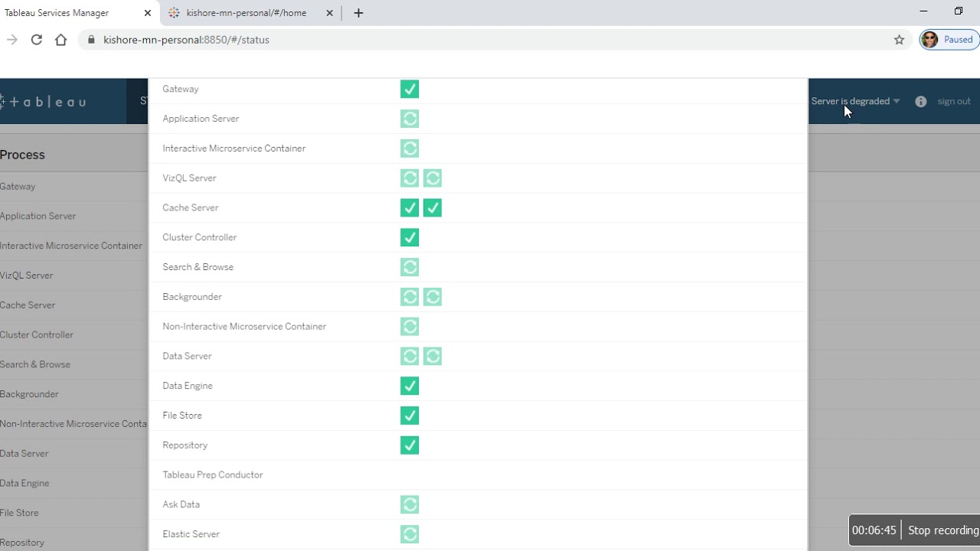Click second Cache Server active checkmark icon
The width and height of the screenshot is (980, 551).
pyautogui.click(x=433, y=208)
